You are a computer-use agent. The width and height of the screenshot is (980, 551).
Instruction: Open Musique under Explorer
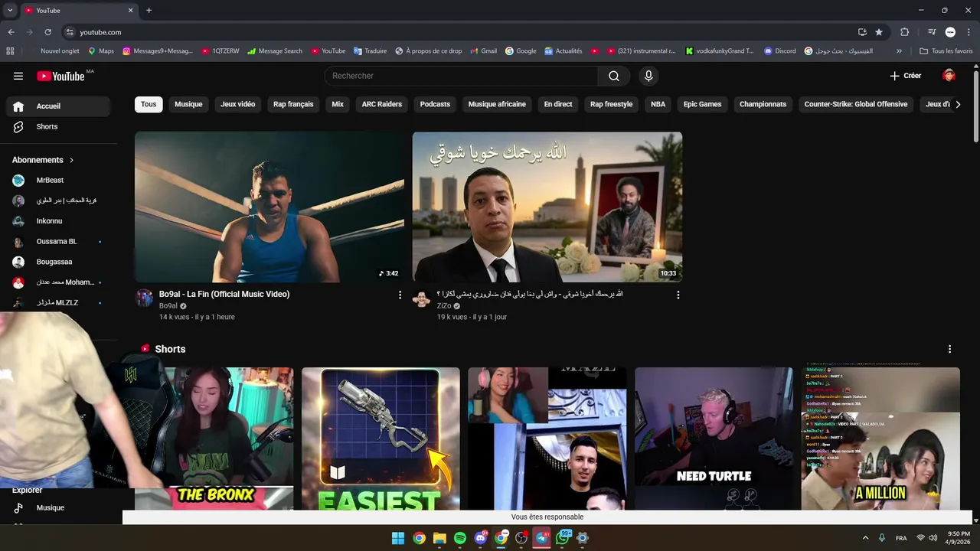pos(58,507)
